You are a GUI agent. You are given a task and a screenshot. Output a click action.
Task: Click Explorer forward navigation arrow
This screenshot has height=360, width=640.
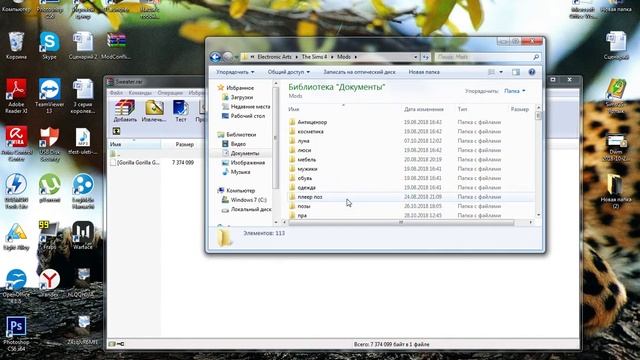tap(228, 57)
